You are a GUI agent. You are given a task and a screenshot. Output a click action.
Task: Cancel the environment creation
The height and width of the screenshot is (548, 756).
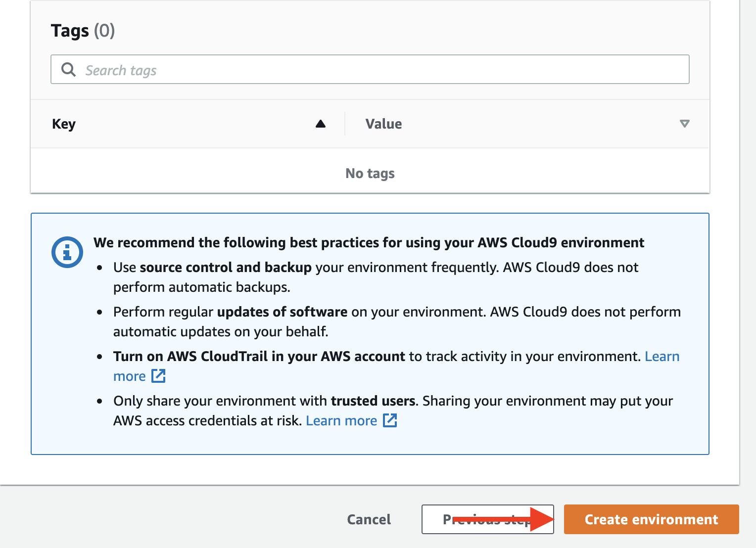tap(369, 519)
